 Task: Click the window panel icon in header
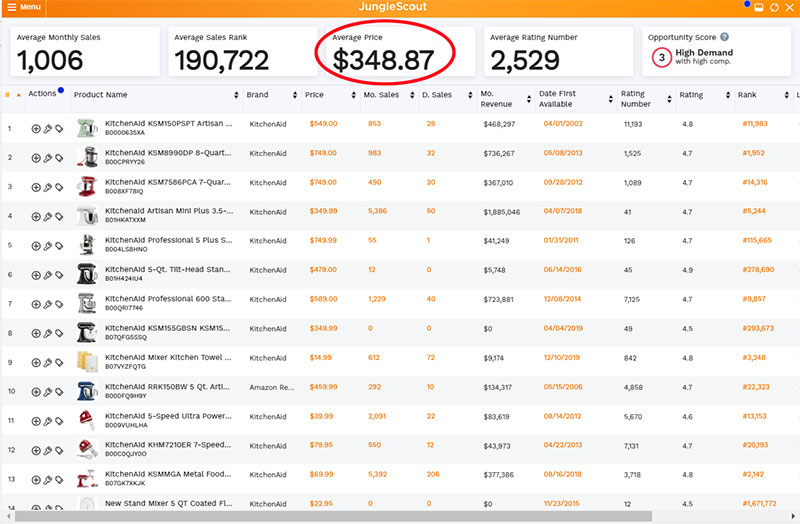point(759,8)
